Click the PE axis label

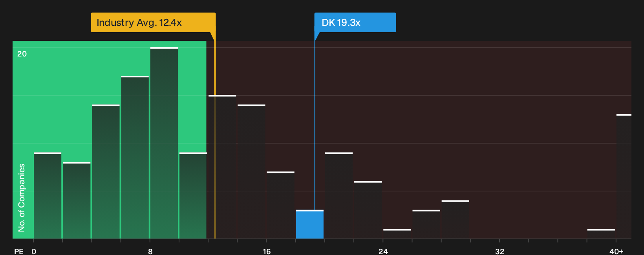(19, 251)
